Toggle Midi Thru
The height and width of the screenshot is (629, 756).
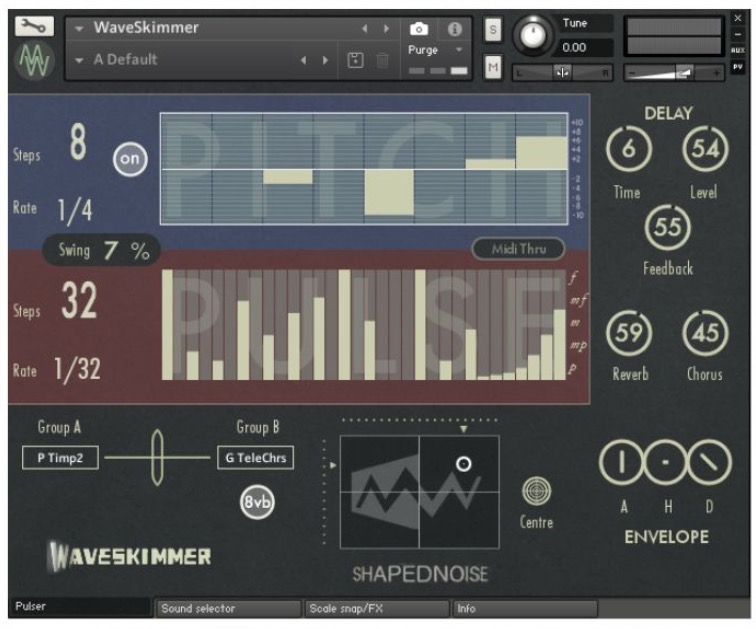click(518, 249)
